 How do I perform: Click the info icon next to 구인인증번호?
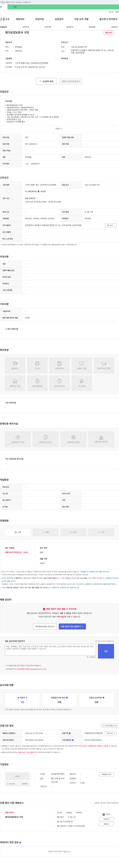coord(73,740)
